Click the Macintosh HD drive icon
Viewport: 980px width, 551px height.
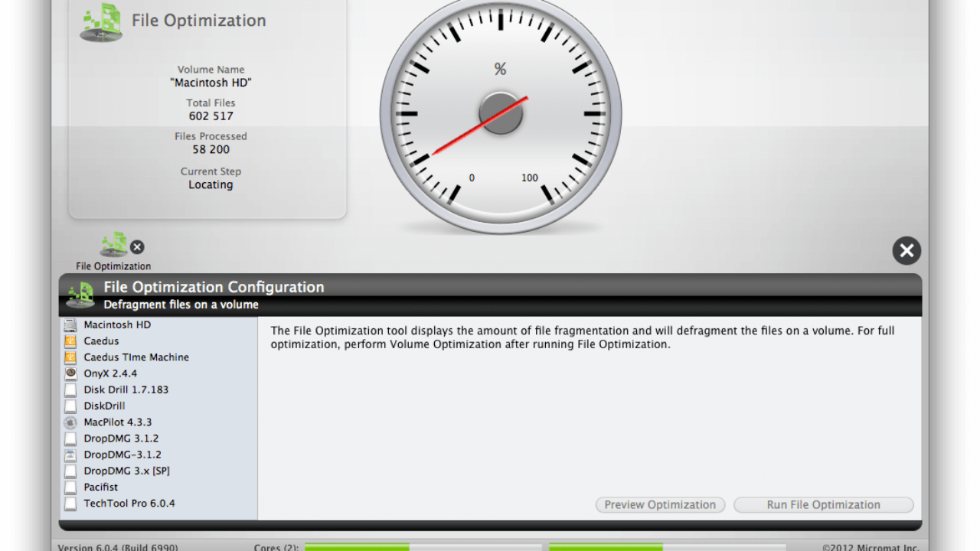[x=70, y=325]
